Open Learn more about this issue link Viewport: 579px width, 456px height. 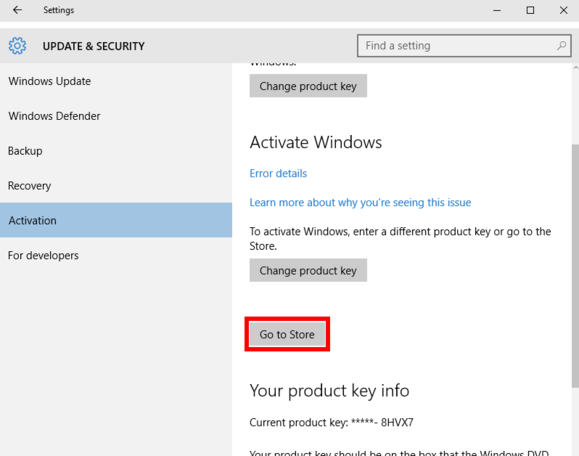360,202
